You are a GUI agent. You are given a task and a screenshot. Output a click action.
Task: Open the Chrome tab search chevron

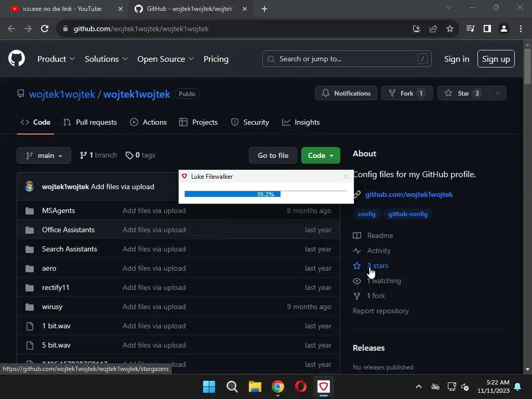(x=448, y=7)
